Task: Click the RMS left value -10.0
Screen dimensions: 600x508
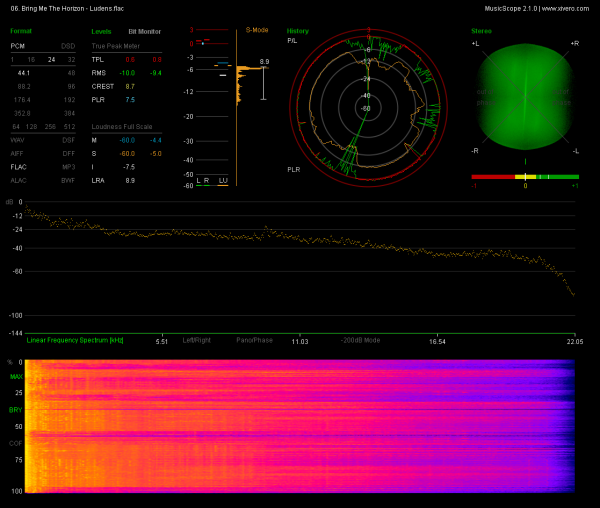Action: [127, 73]
